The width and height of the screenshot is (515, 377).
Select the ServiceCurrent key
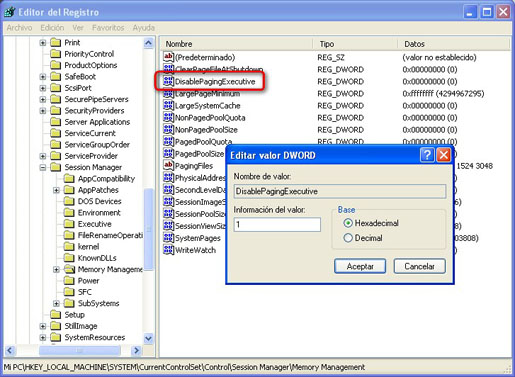pyautogui.click(x=90, y=133)
